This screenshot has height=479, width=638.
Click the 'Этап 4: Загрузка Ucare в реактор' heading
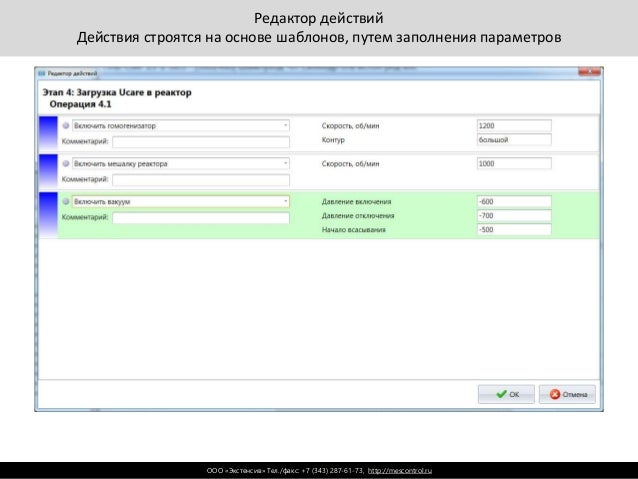(x=117, y=92)
